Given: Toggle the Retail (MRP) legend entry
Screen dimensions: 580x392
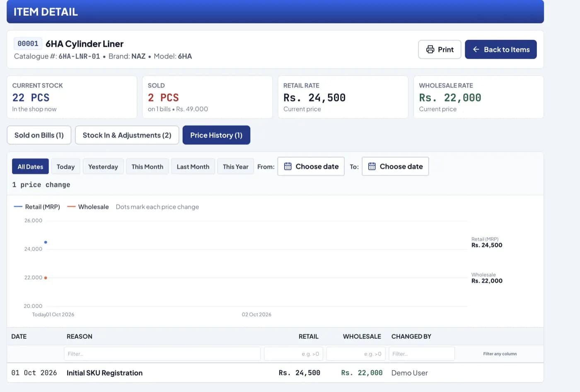Looking at the screenshot, I should (x=37, y=207).
